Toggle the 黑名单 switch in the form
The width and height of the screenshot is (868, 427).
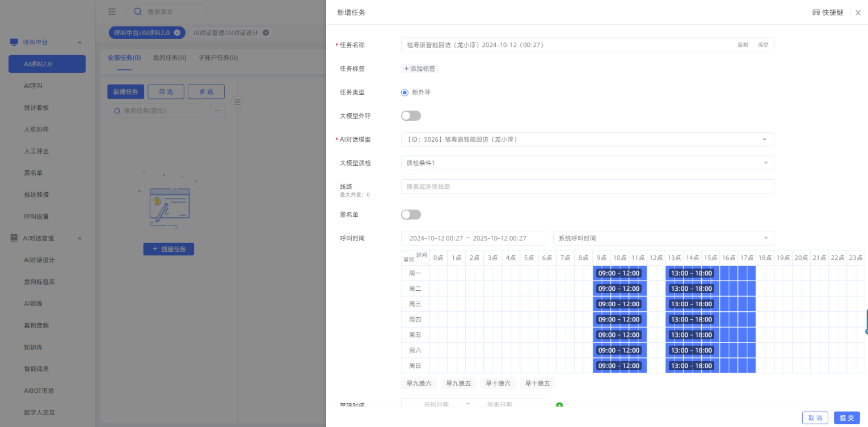click(x=411, y=214)
